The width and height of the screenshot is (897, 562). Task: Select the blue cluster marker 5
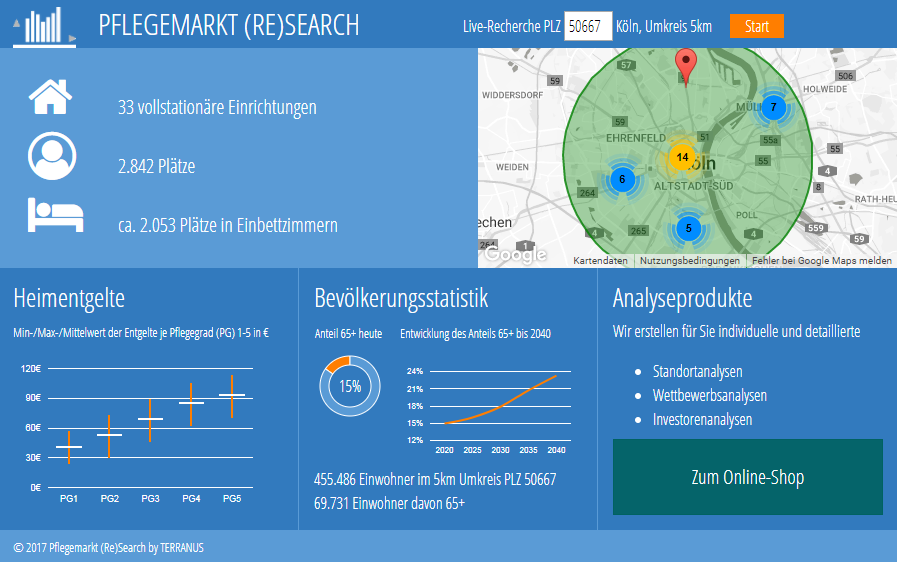tap(688, 228)
